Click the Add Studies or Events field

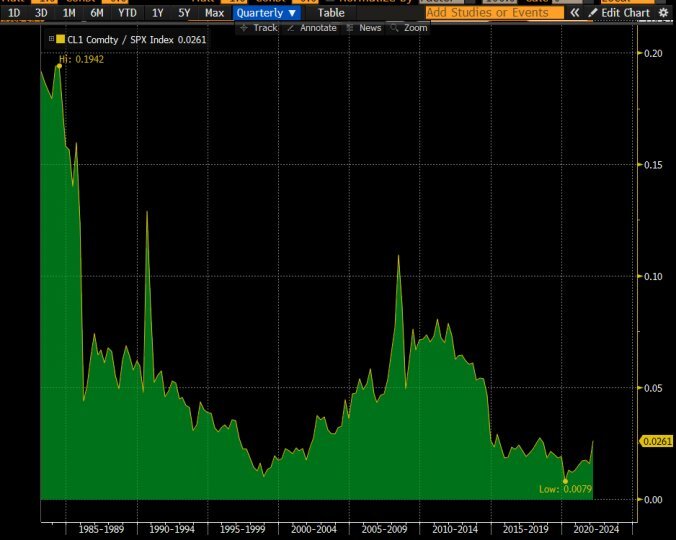point(494,12)
